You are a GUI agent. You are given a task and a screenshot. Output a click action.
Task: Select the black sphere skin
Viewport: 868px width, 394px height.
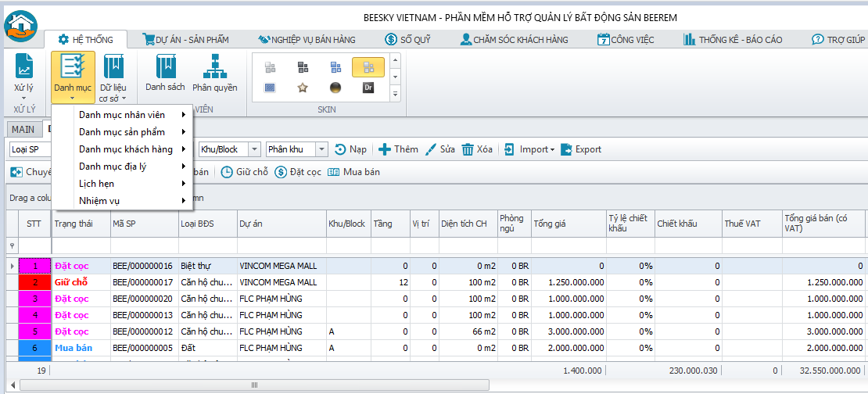335,88
